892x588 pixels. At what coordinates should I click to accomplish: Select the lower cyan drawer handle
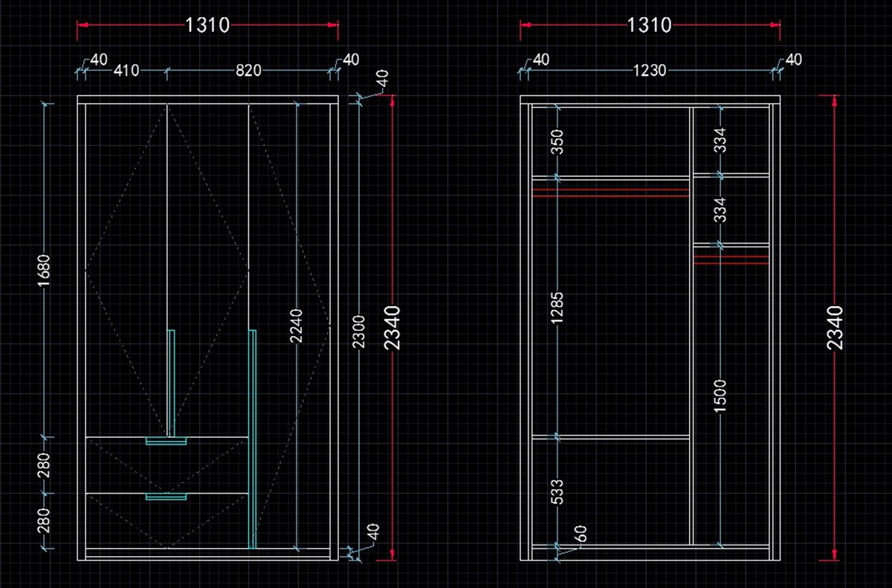[165, 497]
